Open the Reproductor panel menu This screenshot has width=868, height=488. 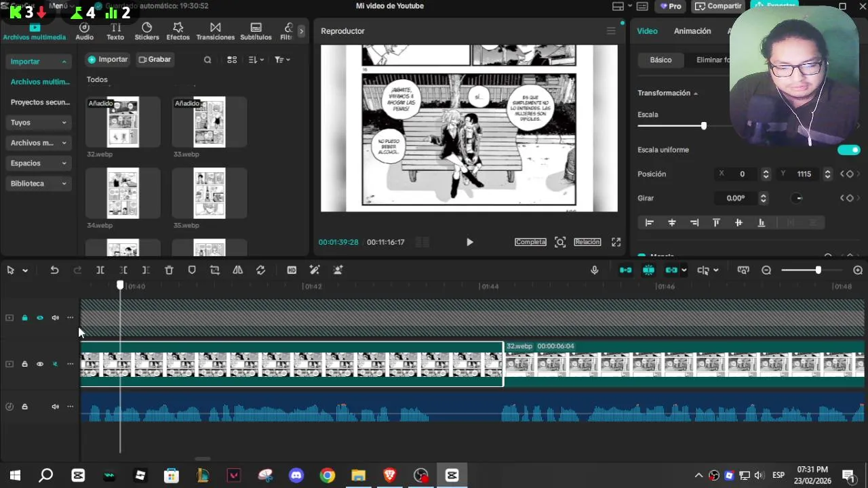[611, 31]
